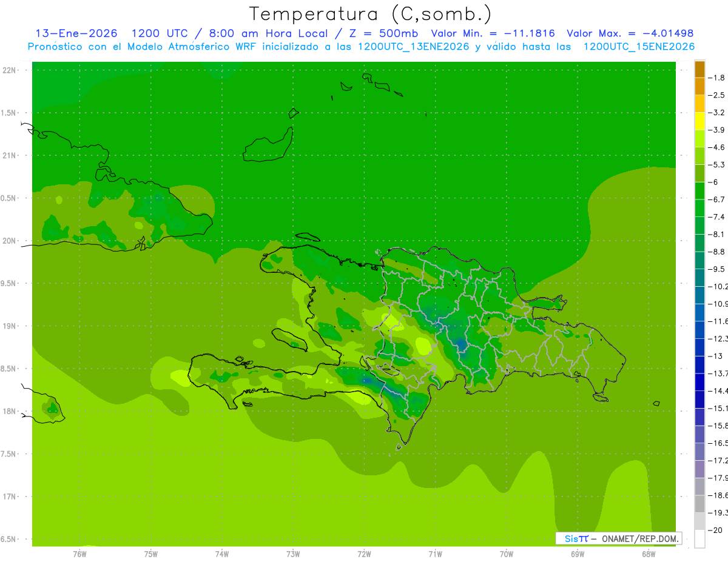
Task: Click the -8.1 colorbar tick label
Action: 718,234
